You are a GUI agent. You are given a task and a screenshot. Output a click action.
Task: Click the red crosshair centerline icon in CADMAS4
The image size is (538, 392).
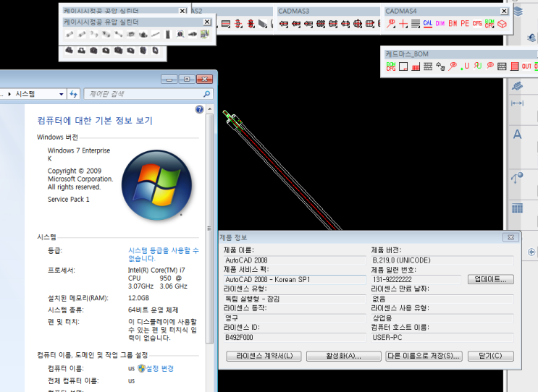point(403,24)
